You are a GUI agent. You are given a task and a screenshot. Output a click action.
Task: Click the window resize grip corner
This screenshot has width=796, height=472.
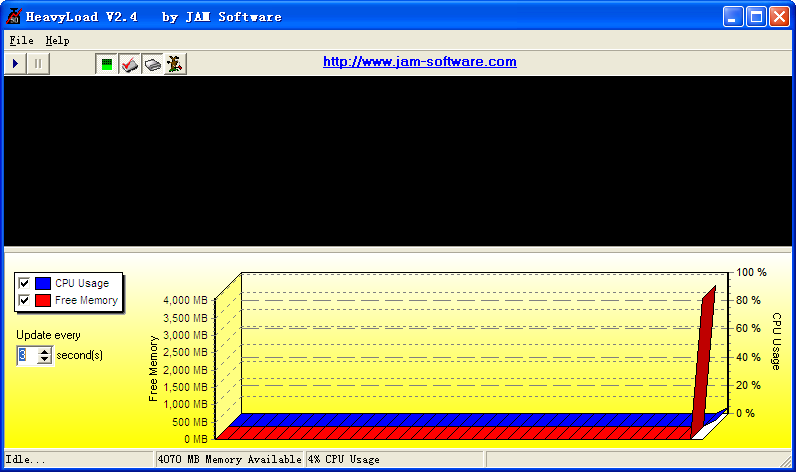786,461
